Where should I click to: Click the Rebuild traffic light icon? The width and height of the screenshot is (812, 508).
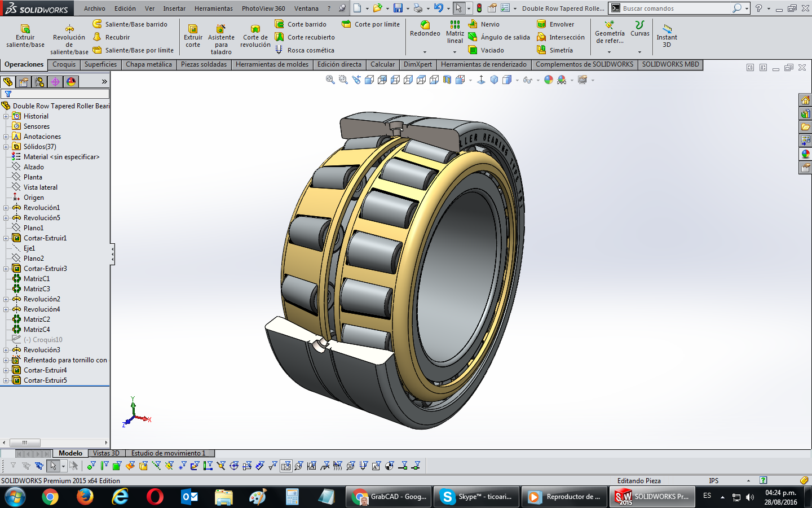coord(479,8)
